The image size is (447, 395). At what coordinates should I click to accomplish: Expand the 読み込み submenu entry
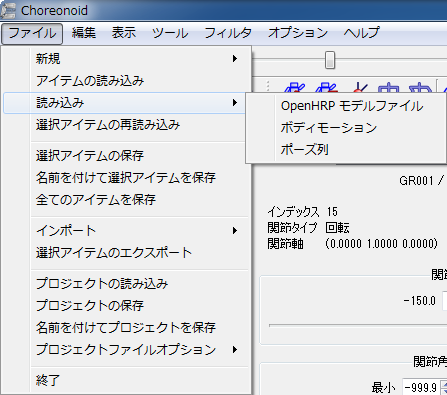(125, 103)
